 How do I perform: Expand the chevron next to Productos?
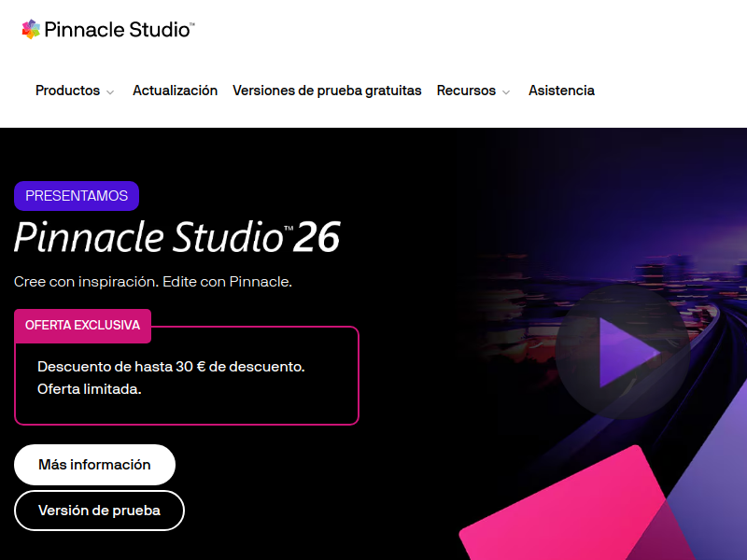110,91
